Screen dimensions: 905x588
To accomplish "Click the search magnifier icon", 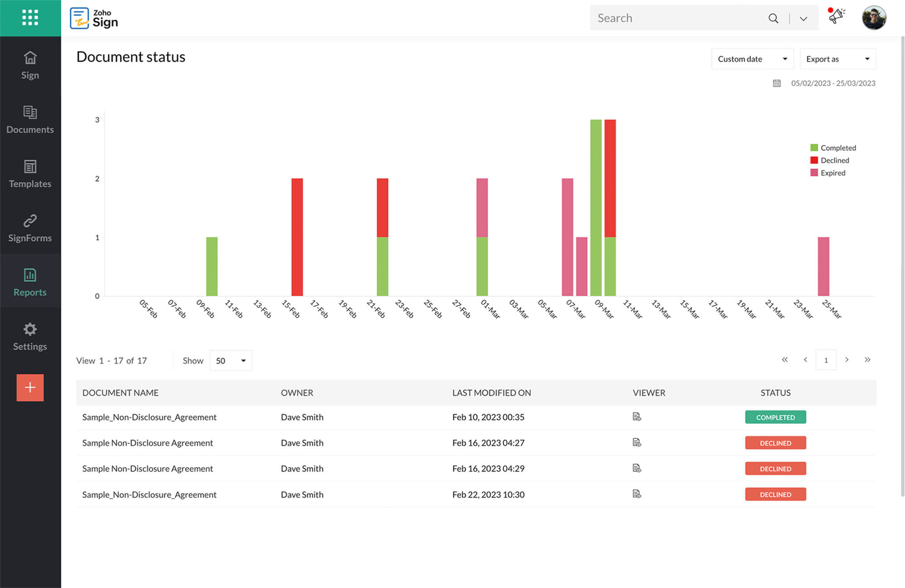I will pos(773,18).
